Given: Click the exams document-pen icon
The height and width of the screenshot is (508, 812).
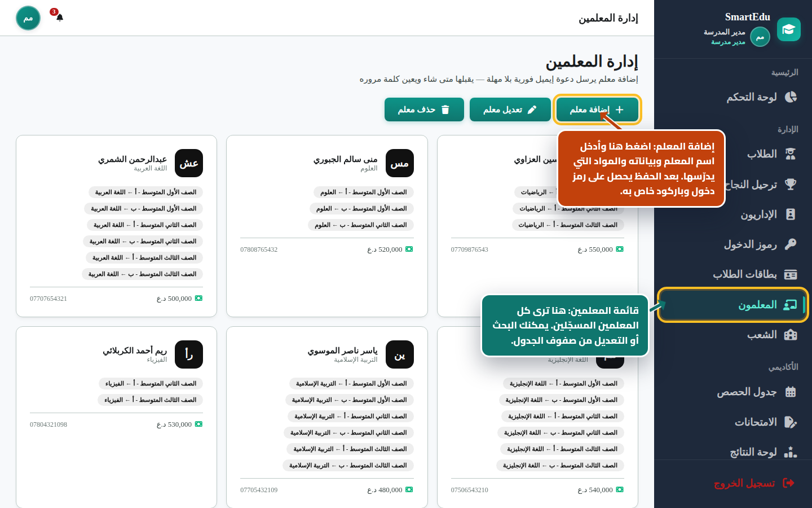Looking at the screenshot, I should coord(791,422).
